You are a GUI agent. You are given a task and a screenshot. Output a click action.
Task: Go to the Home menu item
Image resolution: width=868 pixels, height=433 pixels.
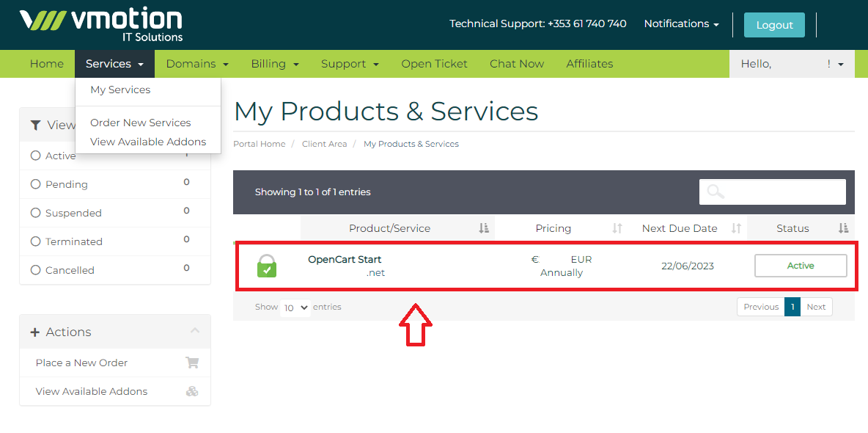[46, 64]
